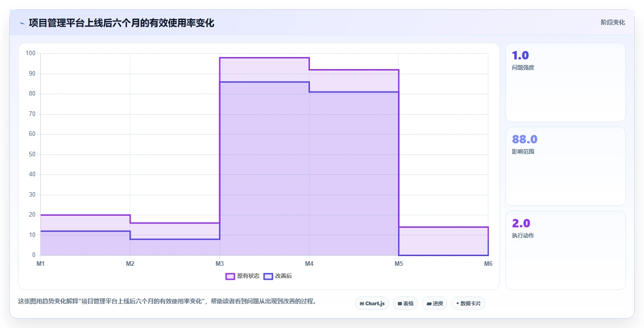Viewport: 644px width, 328px height.
Task: Click the M1 x-axis label
Action: (40, 264)
